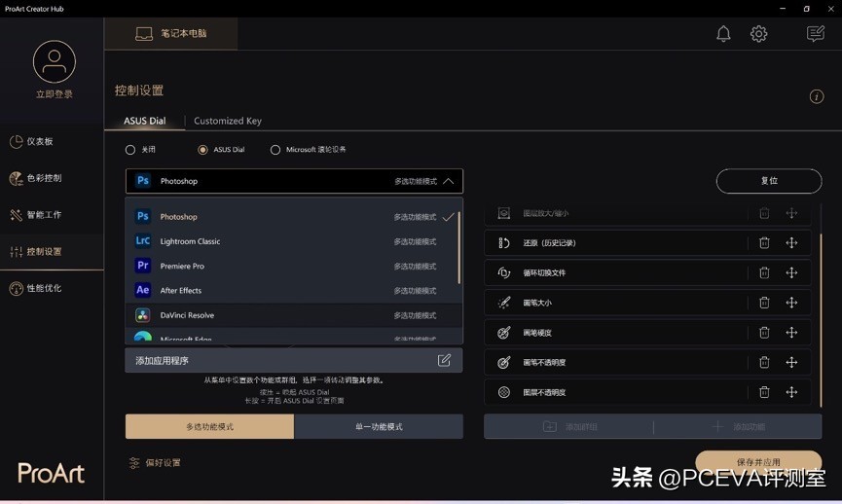Click the Premiere Pro Pr icon

143,266
